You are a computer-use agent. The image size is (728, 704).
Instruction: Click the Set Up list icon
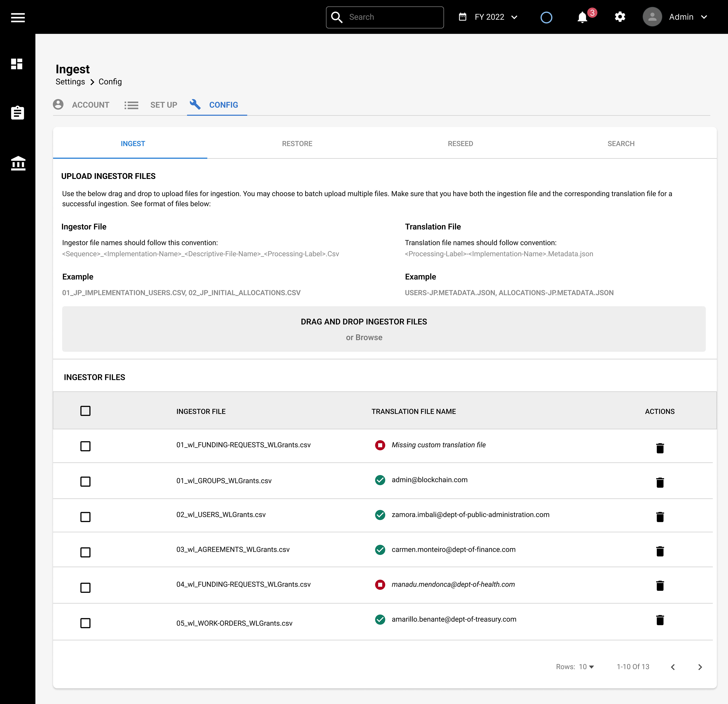131,105
